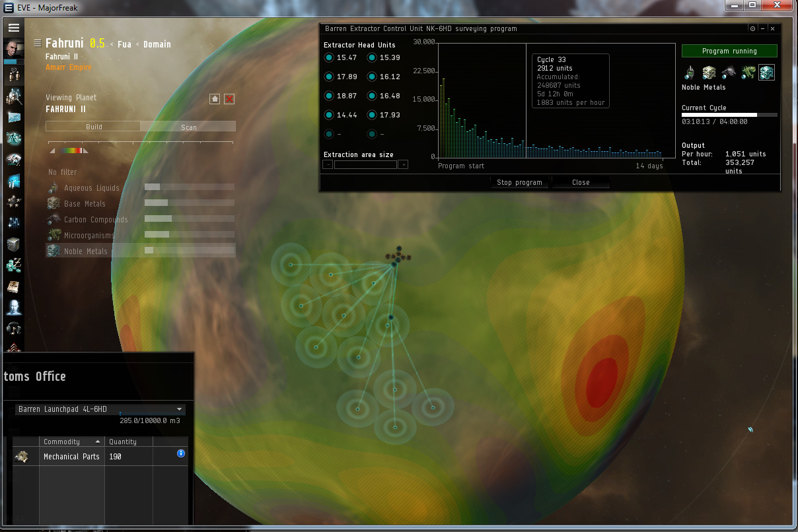Click the Fahruni system name link
Viewport: 798px width, 532px height.
pyautogui.click(x=64, y=44)
